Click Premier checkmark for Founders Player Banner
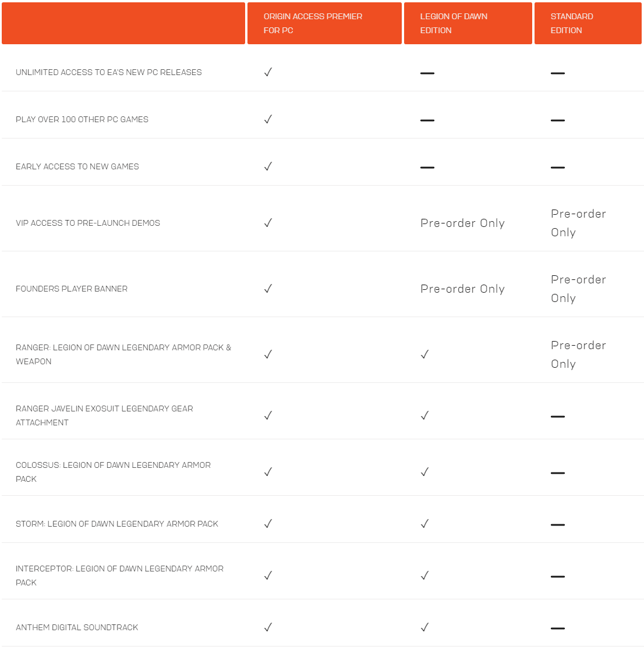Image resolution: width=644 pixels, height=650 pixels. coord(268,289)
